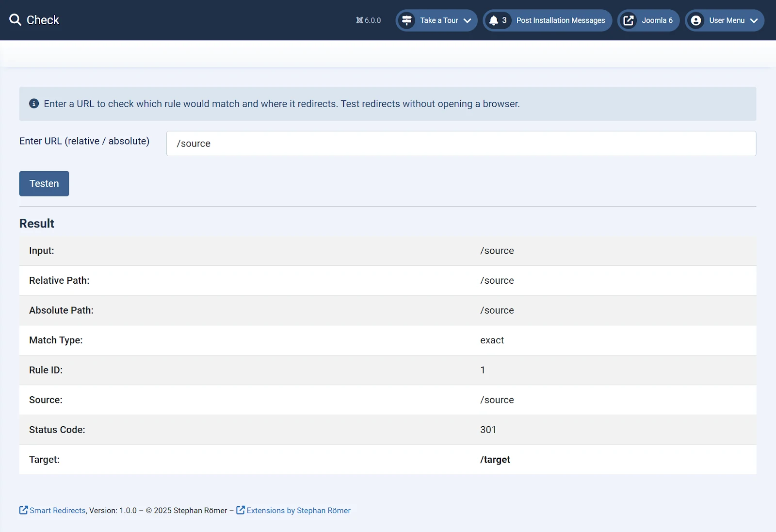This screenshot has height=532, width=776.
Task: Click the bold /target value in results
Action: pos(495,460)
